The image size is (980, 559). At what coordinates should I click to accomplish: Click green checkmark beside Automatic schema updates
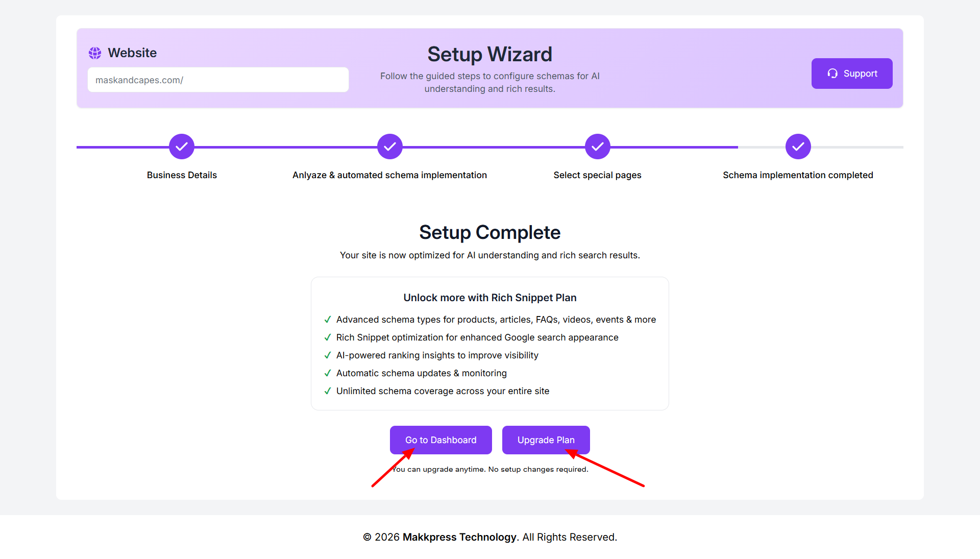click(328, 373)
